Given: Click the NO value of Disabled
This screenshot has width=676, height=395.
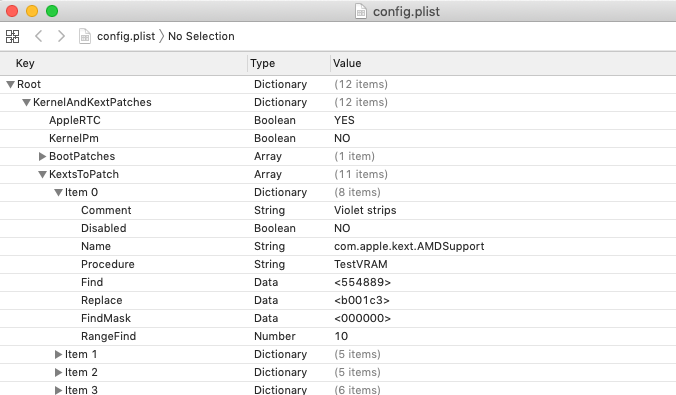Looking at the screenshot, I should point(342,229).
